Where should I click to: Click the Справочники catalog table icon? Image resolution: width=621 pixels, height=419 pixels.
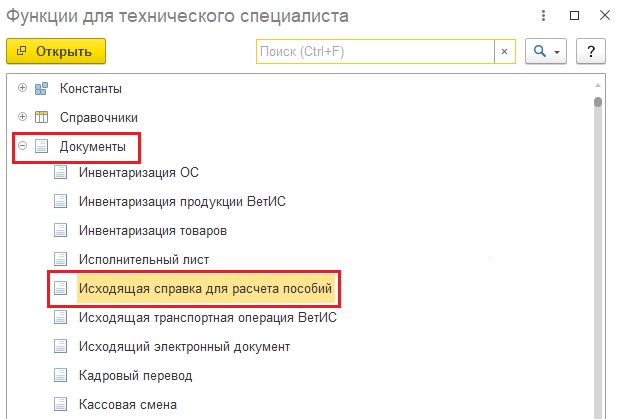click(x=42, y=117)
